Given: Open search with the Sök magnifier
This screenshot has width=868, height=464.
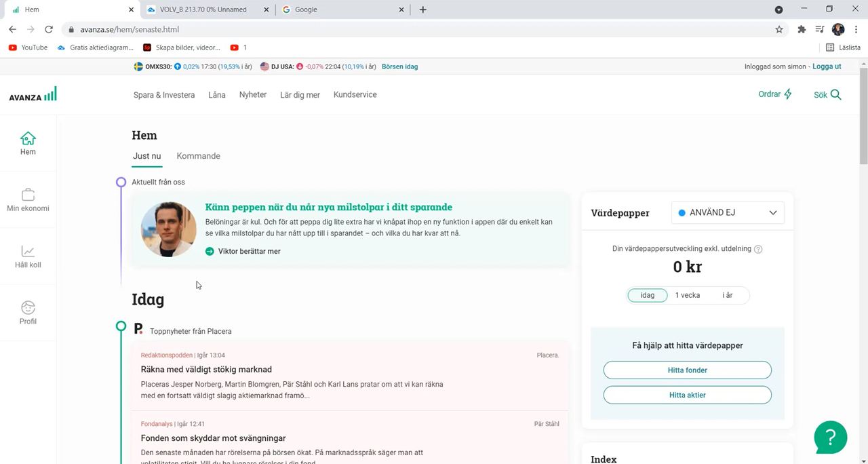Looking at the screenshot, I should click(835, 94).
